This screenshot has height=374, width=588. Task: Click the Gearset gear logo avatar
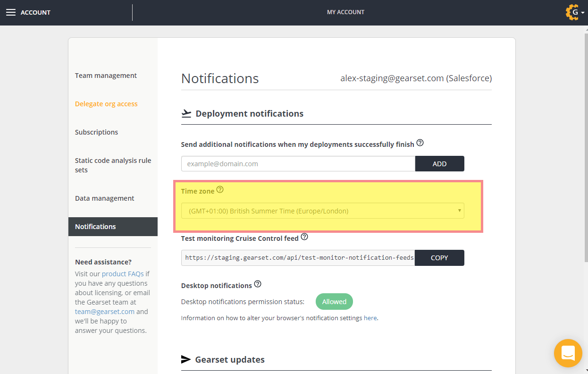click(x=572, y=12)
